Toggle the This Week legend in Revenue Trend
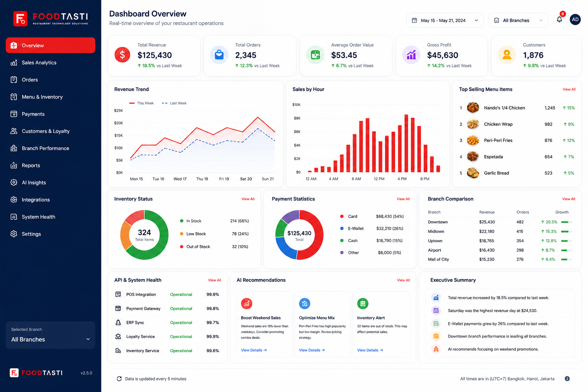Viewport: 588px width, 392px height. pos(141,103)
